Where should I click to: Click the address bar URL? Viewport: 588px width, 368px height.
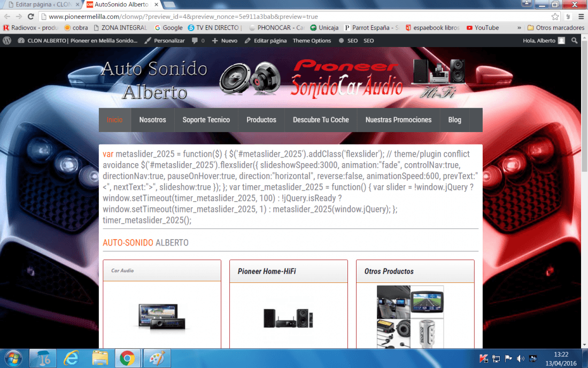(183, 17)
